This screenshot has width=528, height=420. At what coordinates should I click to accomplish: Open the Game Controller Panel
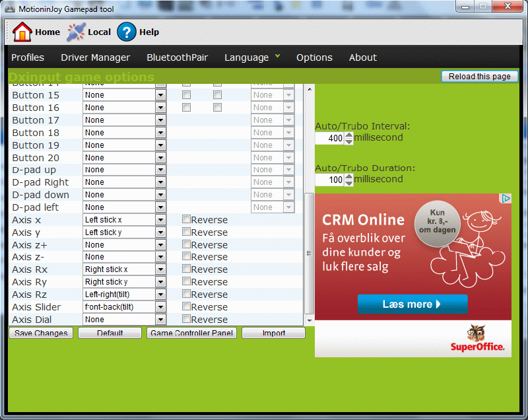click(192, 333)
